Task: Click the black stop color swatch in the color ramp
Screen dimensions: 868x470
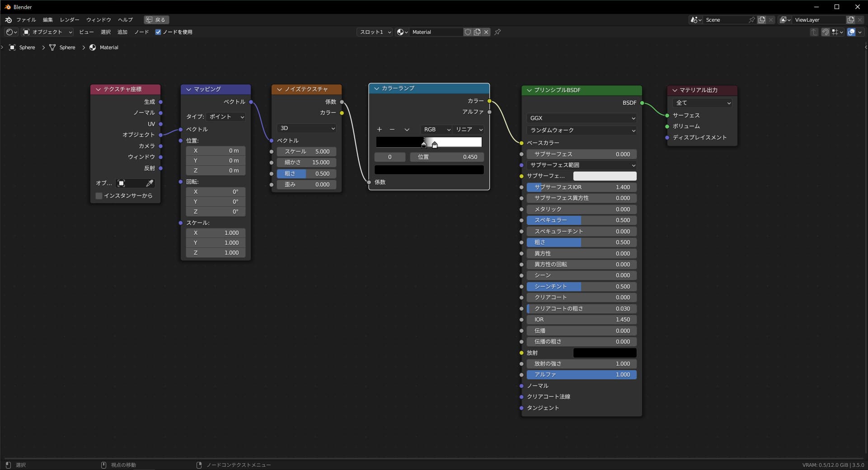Action: coord(429,170)
